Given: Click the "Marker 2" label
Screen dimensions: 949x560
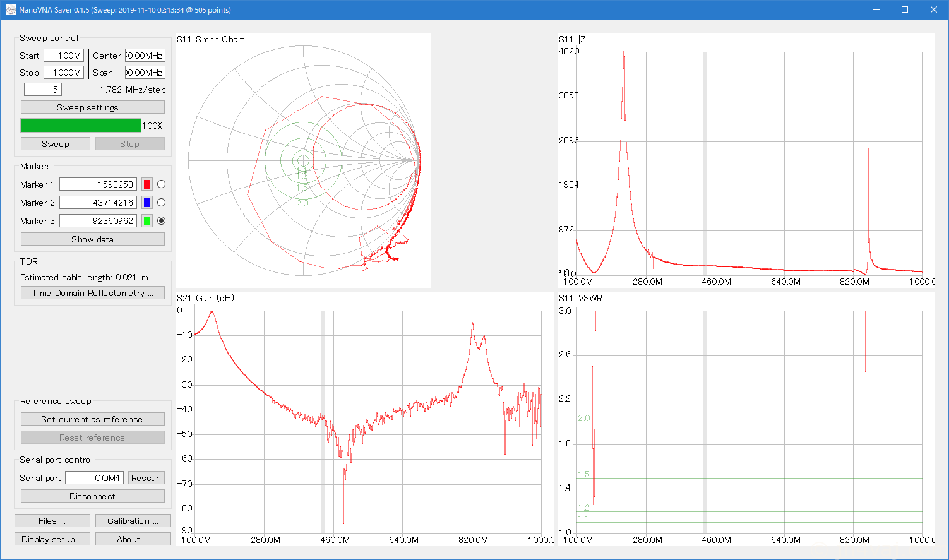Looking at the screenshot, I should pos(37,203).
